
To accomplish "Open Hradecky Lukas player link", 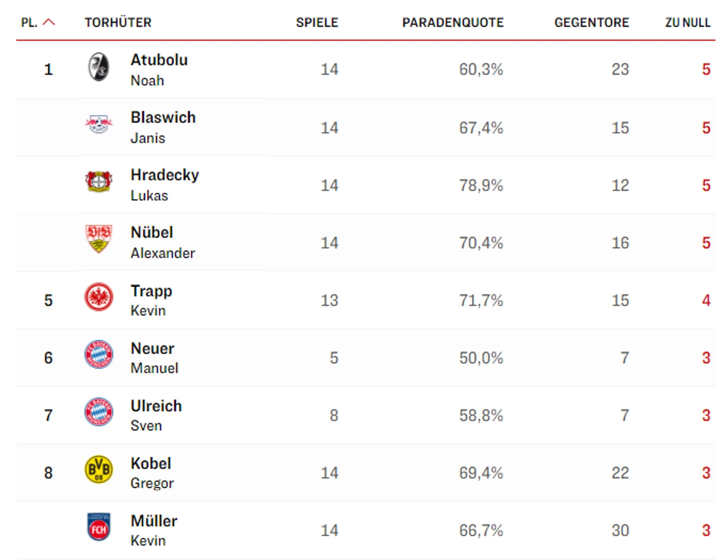I will pos(164,184).
